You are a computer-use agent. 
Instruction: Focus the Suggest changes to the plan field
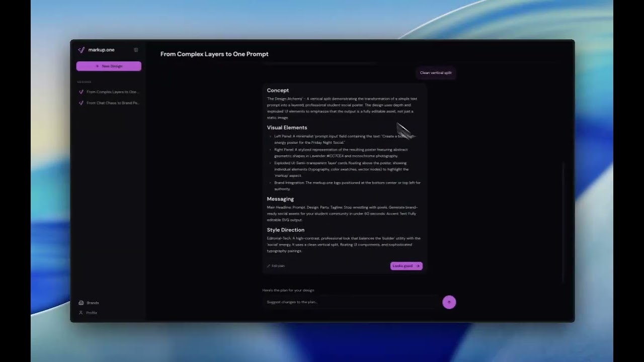point(350,302)
